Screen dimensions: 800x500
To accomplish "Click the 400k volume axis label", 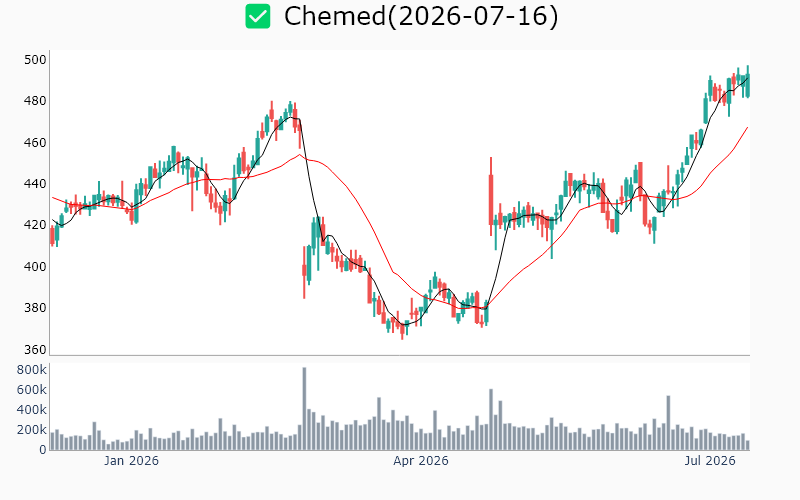I will [x=32, y=410].
